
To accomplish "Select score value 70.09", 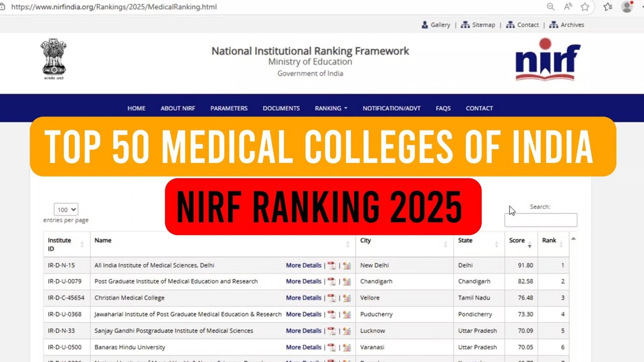I will (x=525, y=331).
